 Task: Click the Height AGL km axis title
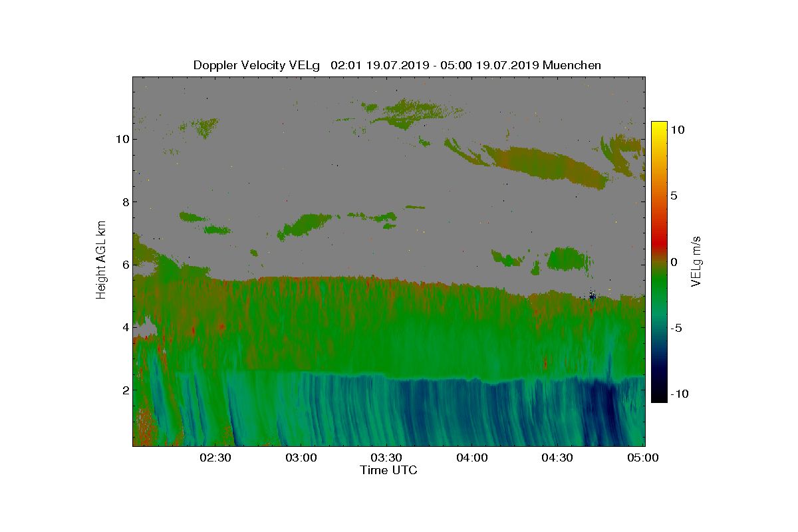[101, 260]
